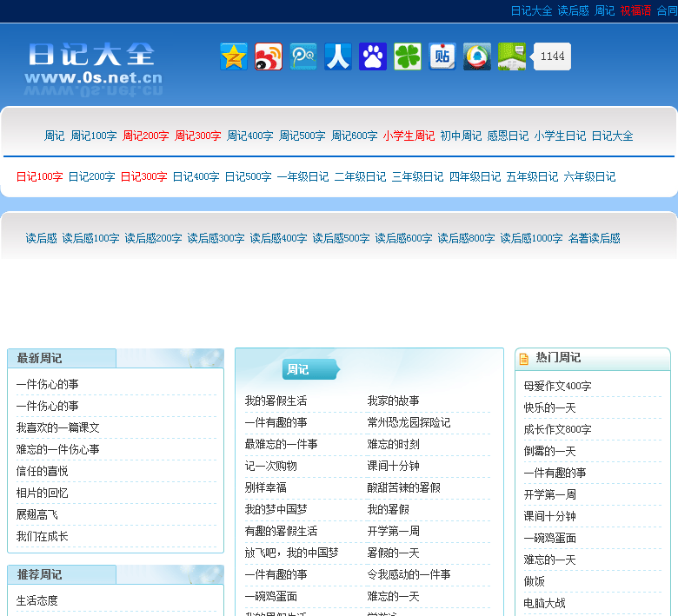Open 我喜欢的一篇课文 article
This screenshot has height=616, width=678.
coord(58,428)
